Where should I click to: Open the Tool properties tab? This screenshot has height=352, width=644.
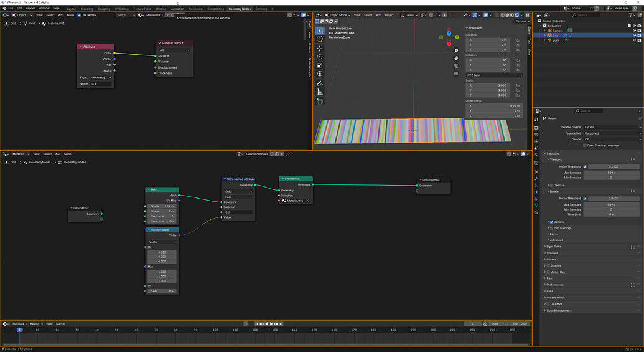[536, 119]
